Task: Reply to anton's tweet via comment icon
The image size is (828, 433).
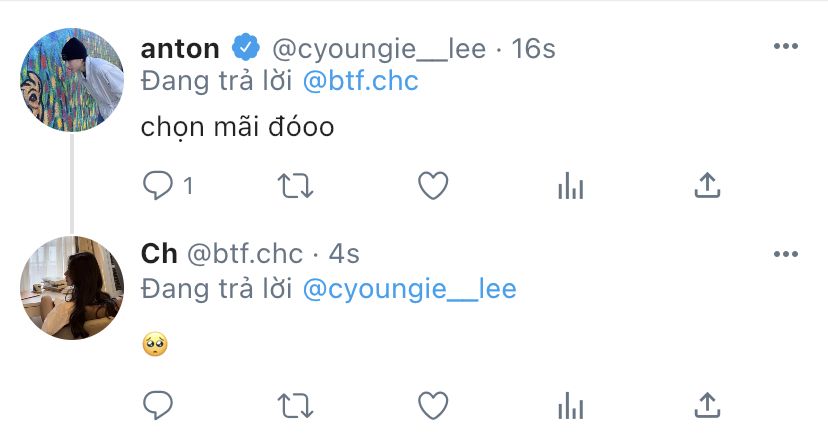Action: point(158,186)
